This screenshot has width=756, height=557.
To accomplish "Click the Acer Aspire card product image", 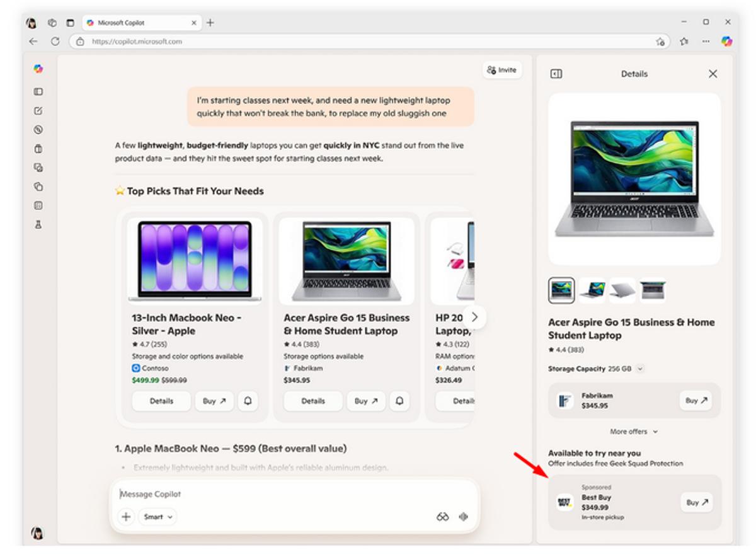I will click(346, 261).
